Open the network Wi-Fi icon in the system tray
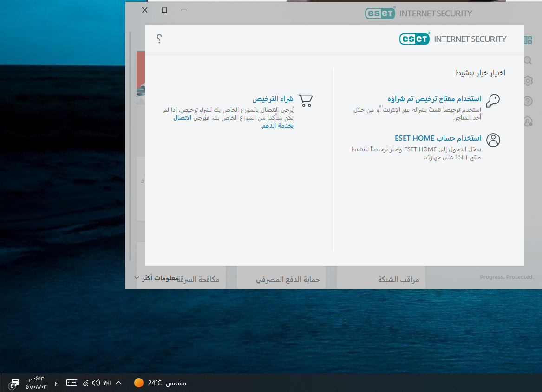 tap(85, 383)
